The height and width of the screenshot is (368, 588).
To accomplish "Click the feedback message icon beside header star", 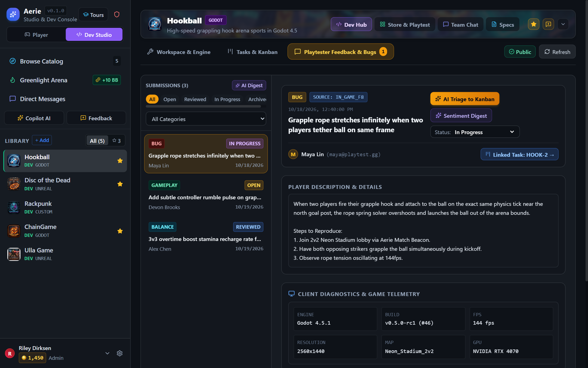I will click(x=548, y=24).
